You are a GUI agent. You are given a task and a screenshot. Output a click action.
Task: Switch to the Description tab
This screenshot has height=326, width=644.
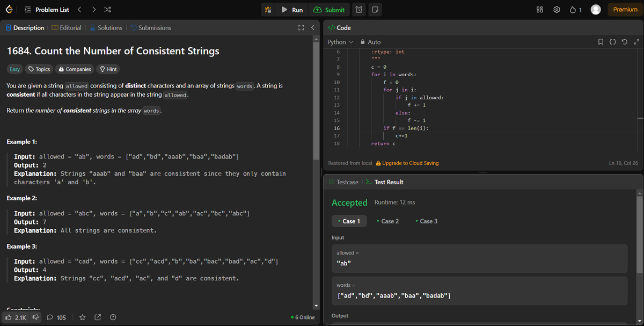25,27
